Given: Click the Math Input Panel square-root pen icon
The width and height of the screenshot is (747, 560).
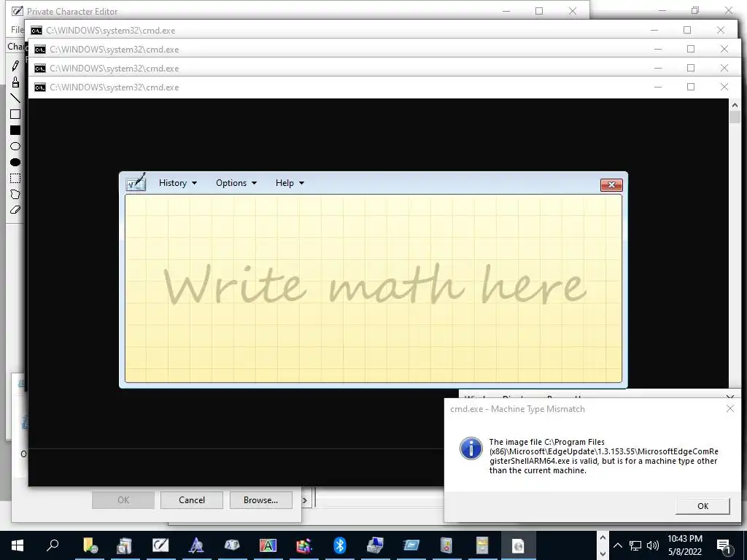Looking at the screenshot, I should pyautogui.click(x=136, y=182).
